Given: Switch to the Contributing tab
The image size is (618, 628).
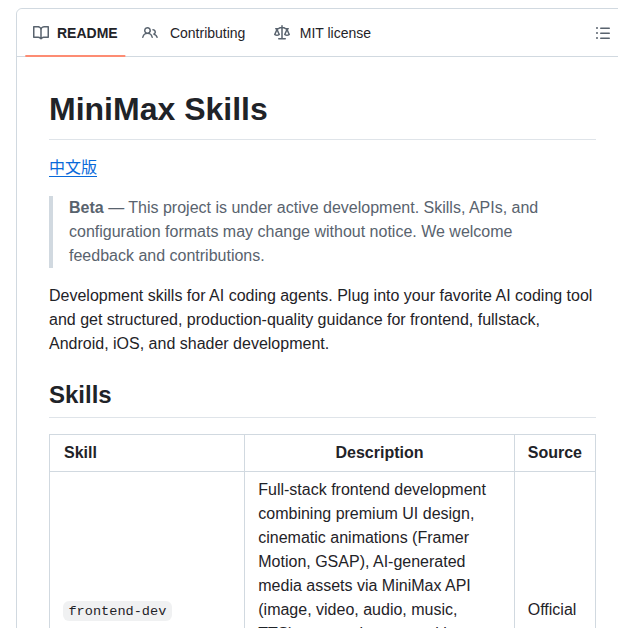Looking at the screenshot, I should [x=193, y=33].
